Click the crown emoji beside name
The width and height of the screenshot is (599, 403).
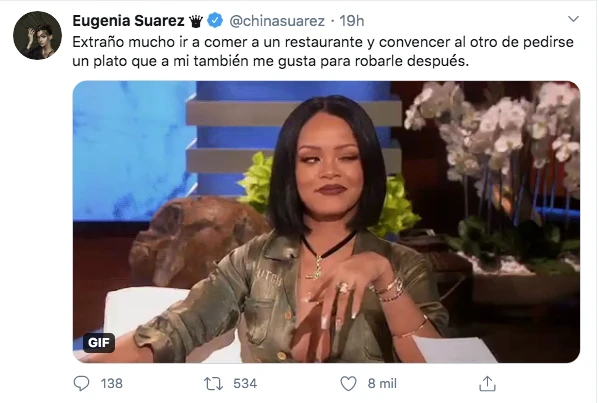click(x=196, y=21)
